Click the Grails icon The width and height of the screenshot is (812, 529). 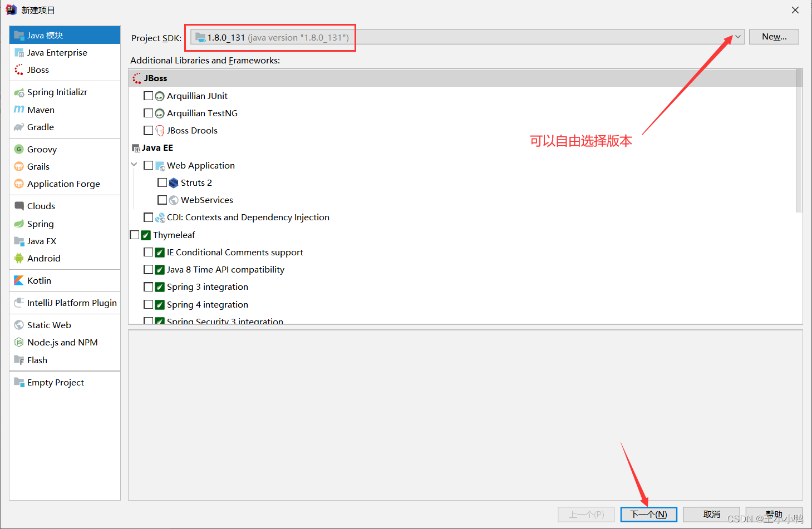click(x=19, y=166)
